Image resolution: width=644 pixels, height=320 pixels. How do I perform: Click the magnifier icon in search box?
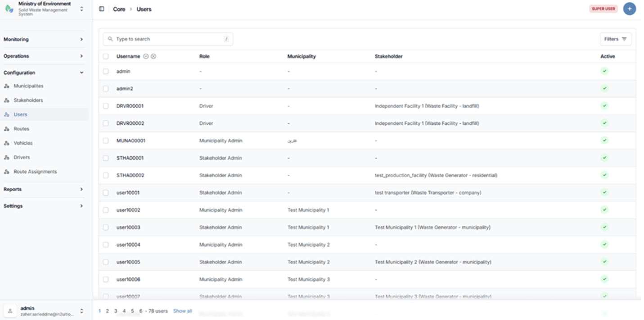tap(110, 39)
